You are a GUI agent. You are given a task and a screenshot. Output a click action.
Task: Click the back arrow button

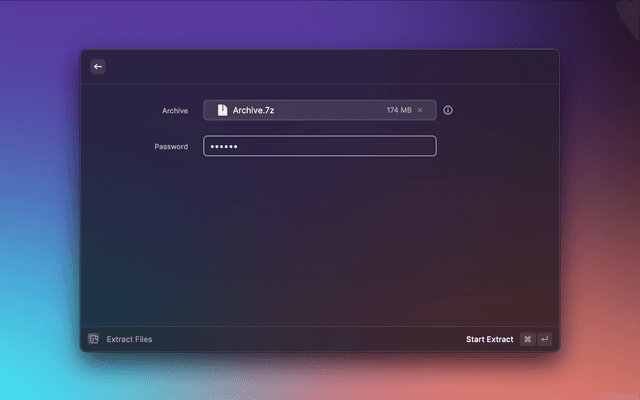98,67
